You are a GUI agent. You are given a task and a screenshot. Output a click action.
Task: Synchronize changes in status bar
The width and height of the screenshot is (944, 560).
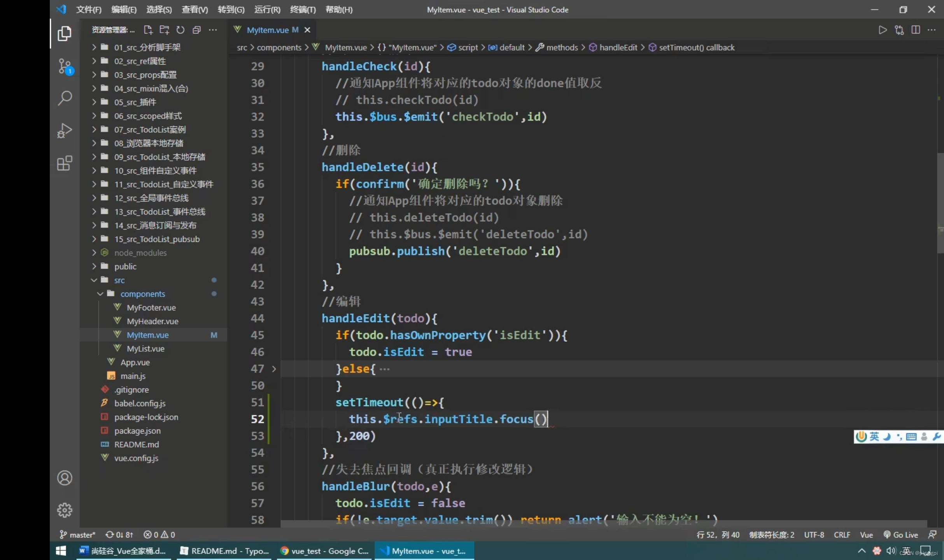(119, 535)
